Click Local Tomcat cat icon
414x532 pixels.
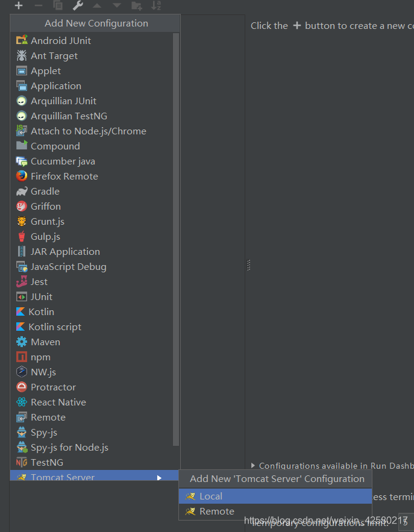pyautogui.click(x=190, y=496)
